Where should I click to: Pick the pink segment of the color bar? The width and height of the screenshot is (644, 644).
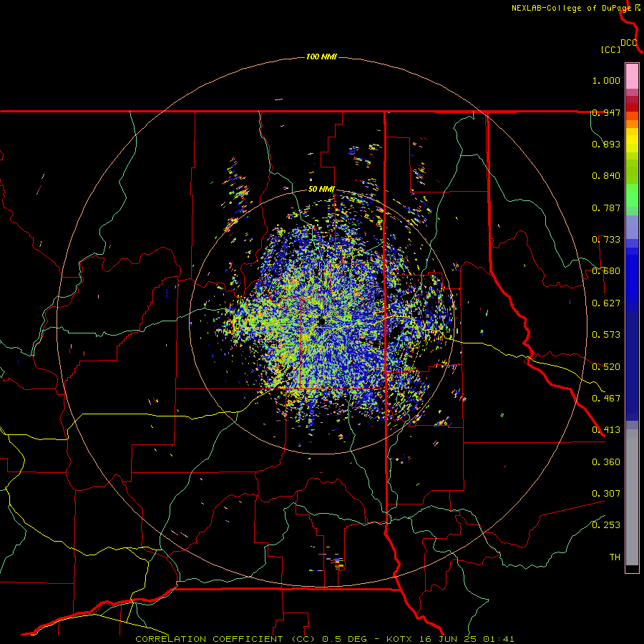click(x=632, y=77)
